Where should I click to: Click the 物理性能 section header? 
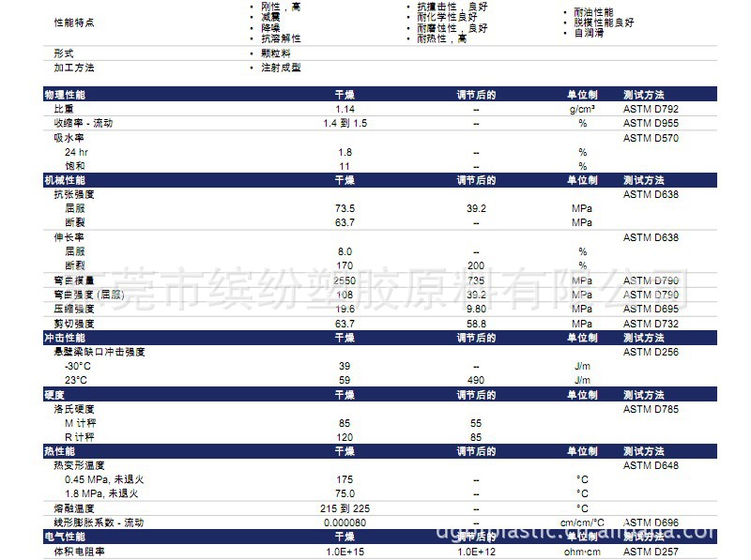tap(65, 95)
